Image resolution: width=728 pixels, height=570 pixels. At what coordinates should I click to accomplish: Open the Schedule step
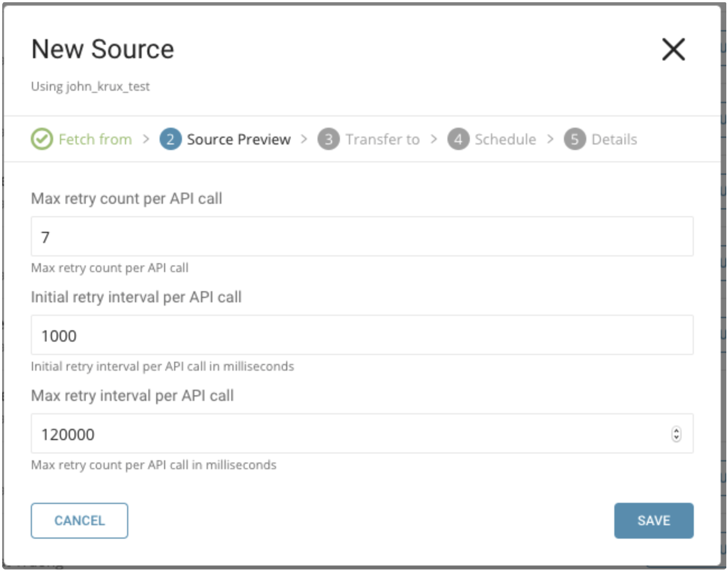(505, 139)
